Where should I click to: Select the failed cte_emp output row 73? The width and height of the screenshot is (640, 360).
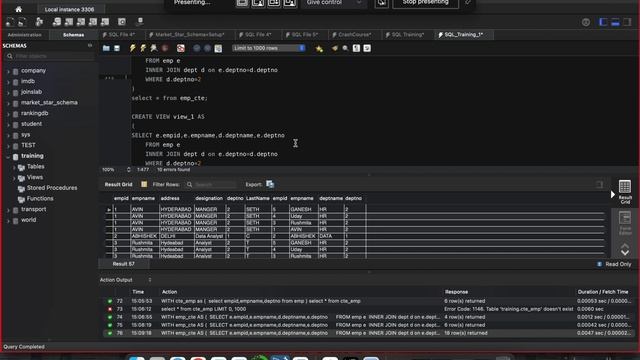click(367, 309)
